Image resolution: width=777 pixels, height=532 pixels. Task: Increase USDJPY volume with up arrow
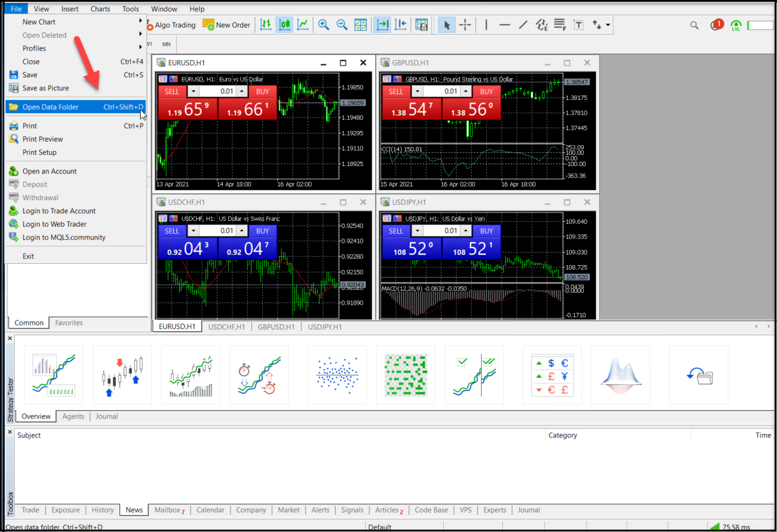(x=466, y=231)
